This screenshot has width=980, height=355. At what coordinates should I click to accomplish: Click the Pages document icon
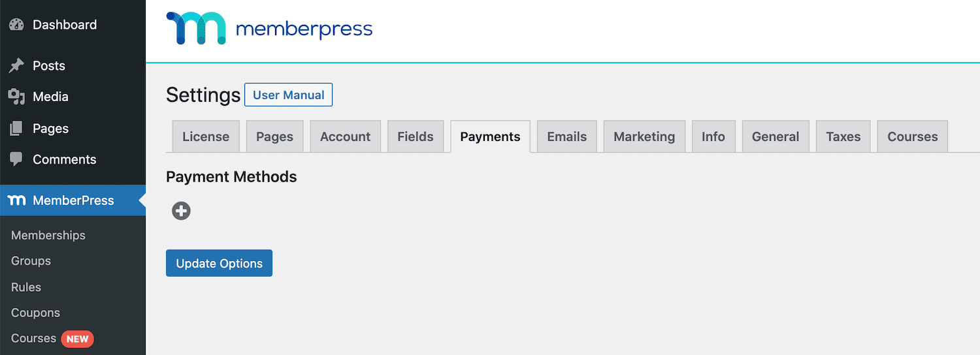pos(17,129)
